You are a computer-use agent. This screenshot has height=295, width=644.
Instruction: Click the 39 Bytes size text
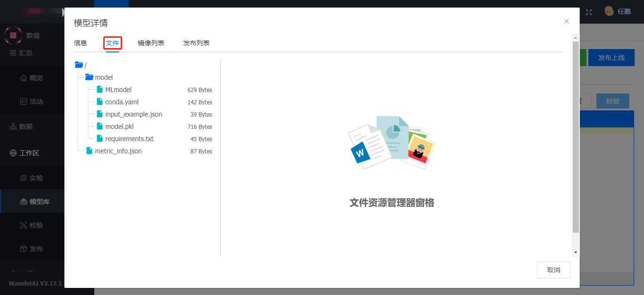(x=201, y=115)
